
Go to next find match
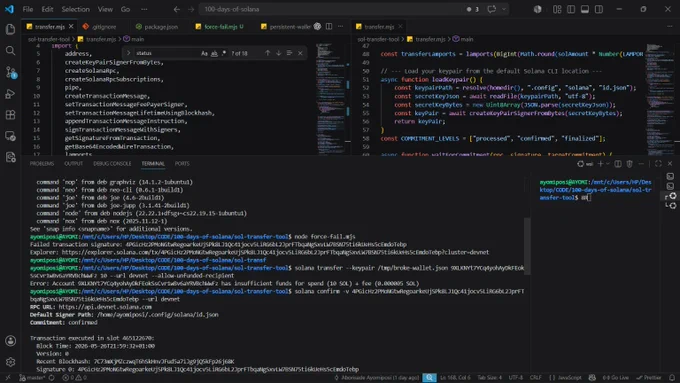[278, 53]
